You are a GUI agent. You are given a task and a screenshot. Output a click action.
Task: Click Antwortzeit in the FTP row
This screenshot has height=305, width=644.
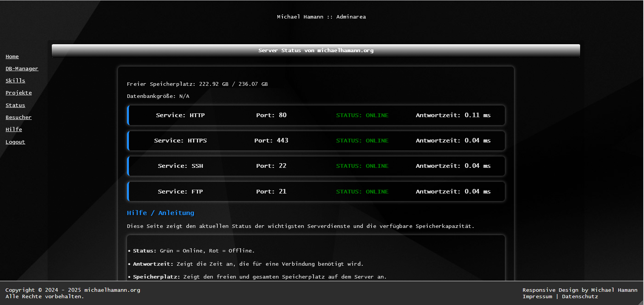[x=453, y=192]
